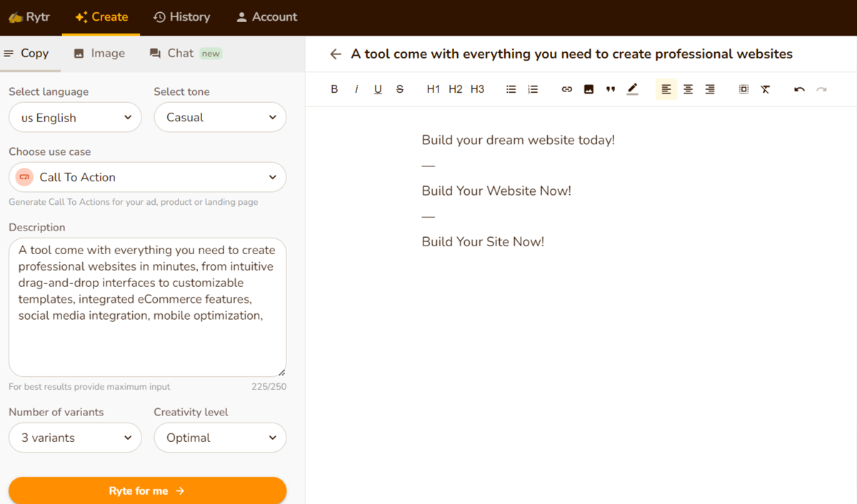Go back using the arrow beside title
The width and height of the screenshot is (857, 504).
click(336, 54)
